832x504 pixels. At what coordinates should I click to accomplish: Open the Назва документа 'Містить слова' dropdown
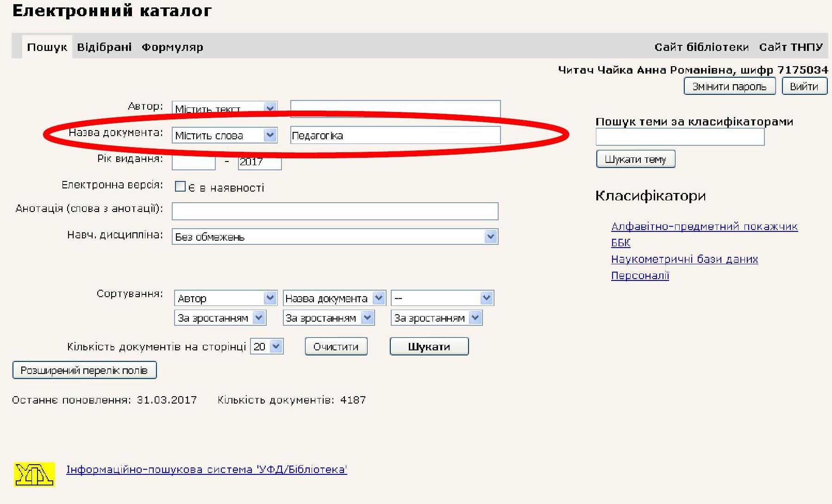(x=225, y=135)
